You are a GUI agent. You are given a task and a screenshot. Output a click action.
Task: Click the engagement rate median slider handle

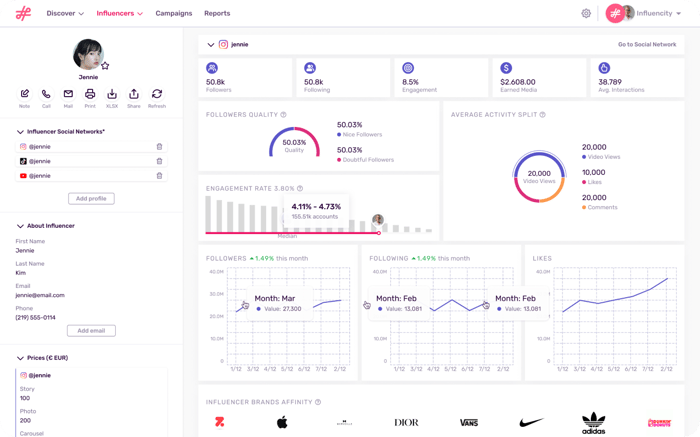pos(378,233)
